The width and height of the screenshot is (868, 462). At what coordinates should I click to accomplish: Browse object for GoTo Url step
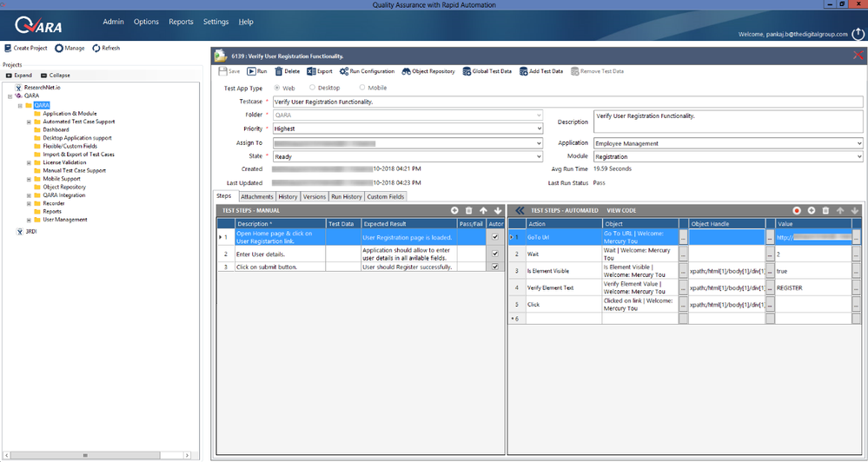click(683, 237)
